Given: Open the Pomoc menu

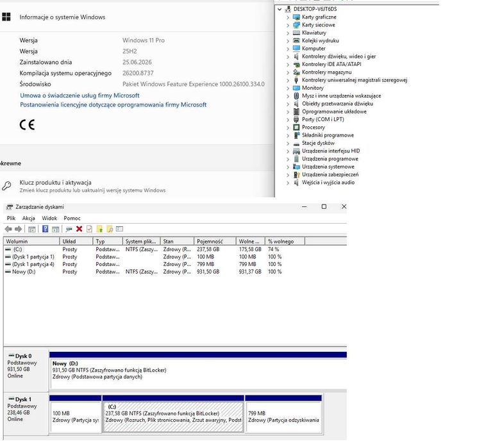Looking at the screenshot, I should click(x=72, y=218).
